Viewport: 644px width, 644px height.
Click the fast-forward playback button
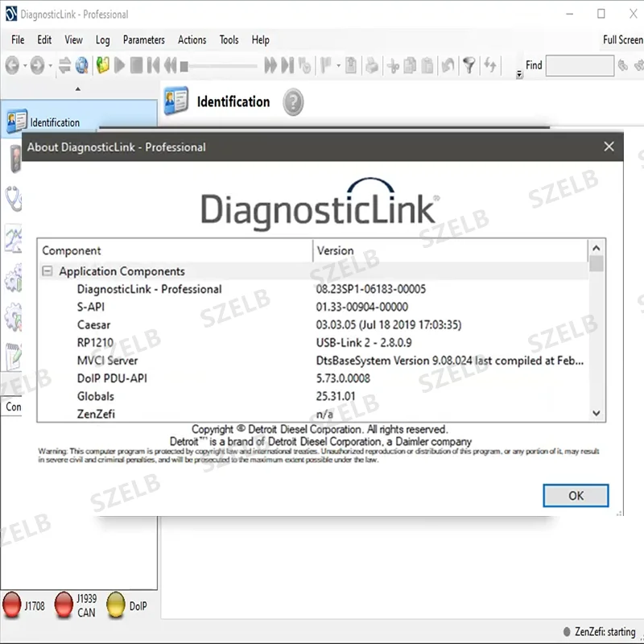[x=270, y=65]
